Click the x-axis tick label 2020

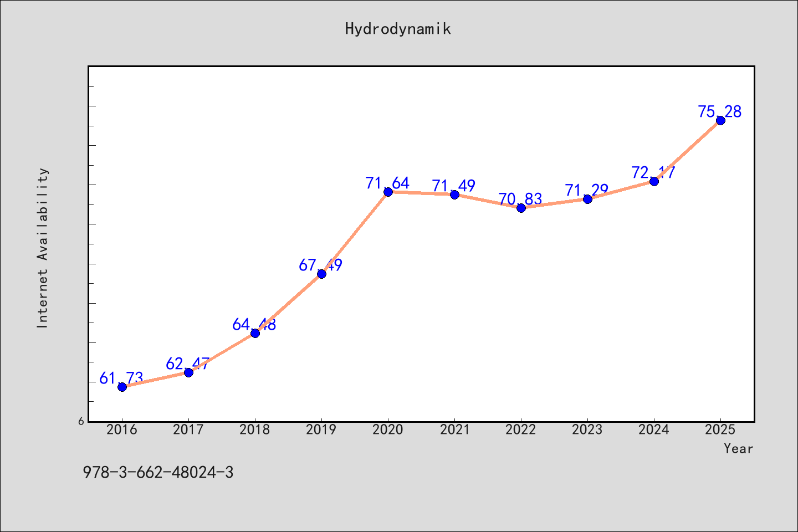(388, 430)
